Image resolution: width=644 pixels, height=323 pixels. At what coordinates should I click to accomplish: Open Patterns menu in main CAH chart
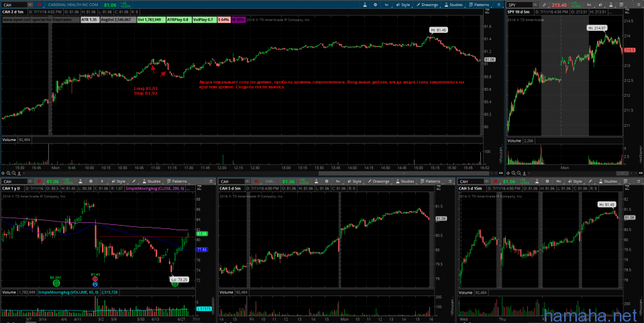[x=478, y=5]
